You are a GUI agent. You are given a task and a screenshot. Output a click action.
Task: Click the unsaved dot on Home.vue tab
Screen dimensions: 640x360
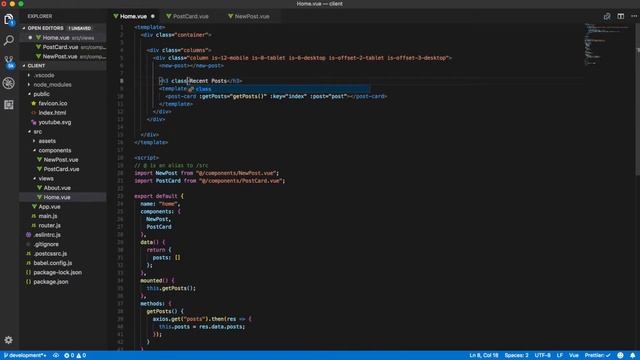coord(153,16)
